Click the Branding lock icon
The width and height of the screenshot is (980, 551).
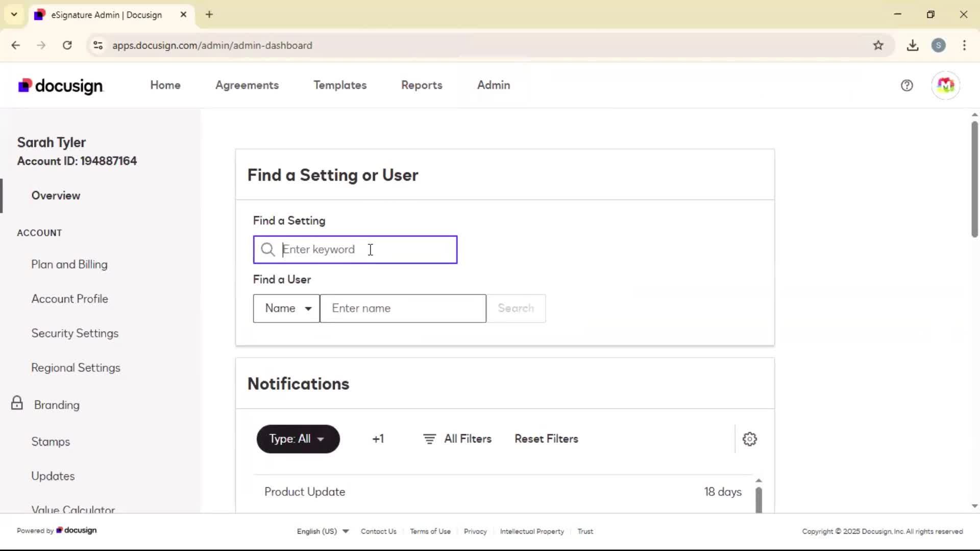pos(17,403)
